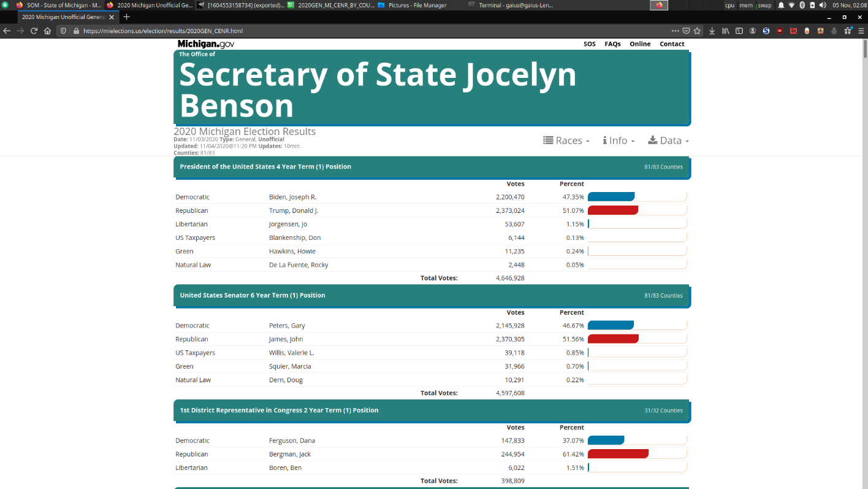Switch to the Terminal taskbar window
Image resolution: width=868 pixels, height=489 pixels.
510,5
